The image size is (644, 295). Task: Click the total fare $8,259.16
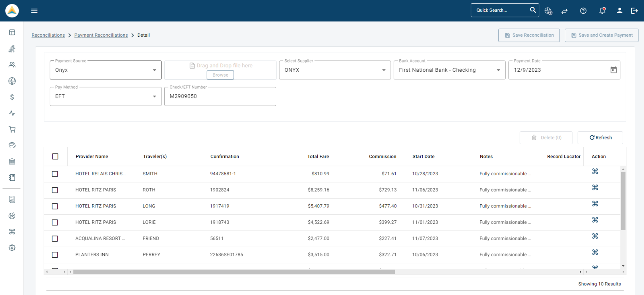(x=318, y=190)
